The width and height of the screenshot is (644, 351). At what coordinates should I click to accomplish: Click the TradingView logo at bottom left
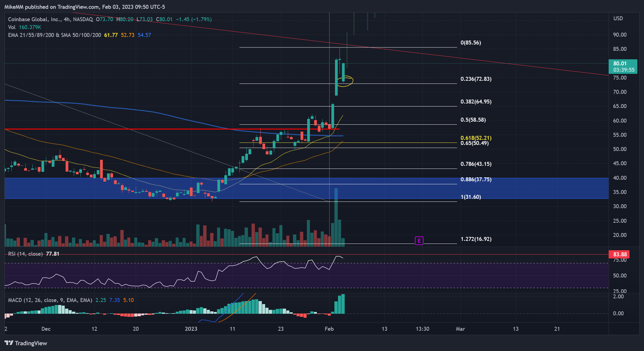pos(26,343)
